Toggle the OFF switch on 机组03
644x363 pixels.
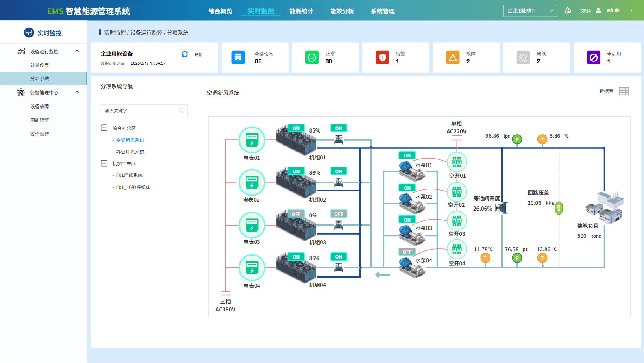(x=296, y=214)
